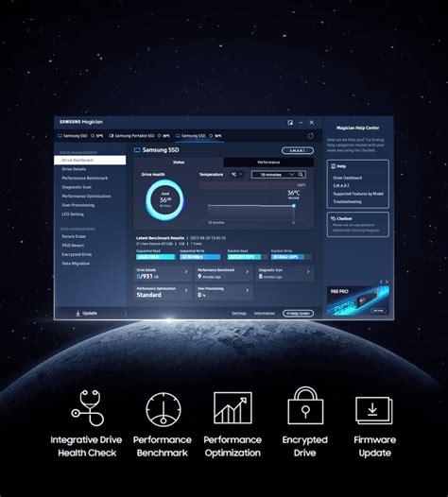Switch to the Performance tab

click(268, 163)
